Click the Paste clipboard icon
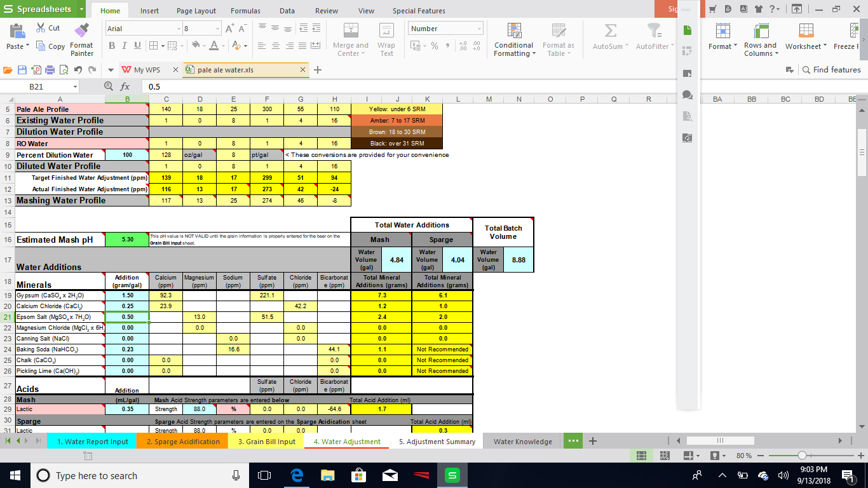 [x=17, y=30]
